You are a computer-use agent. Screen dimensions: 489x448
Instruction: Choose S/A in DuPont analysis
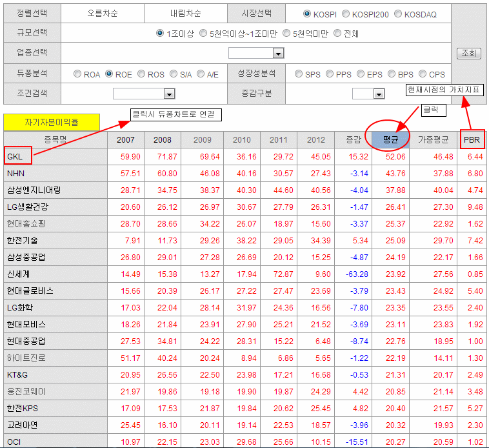174,74
